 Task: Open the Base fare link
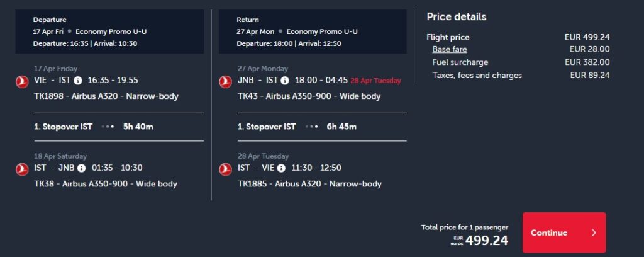449,49
